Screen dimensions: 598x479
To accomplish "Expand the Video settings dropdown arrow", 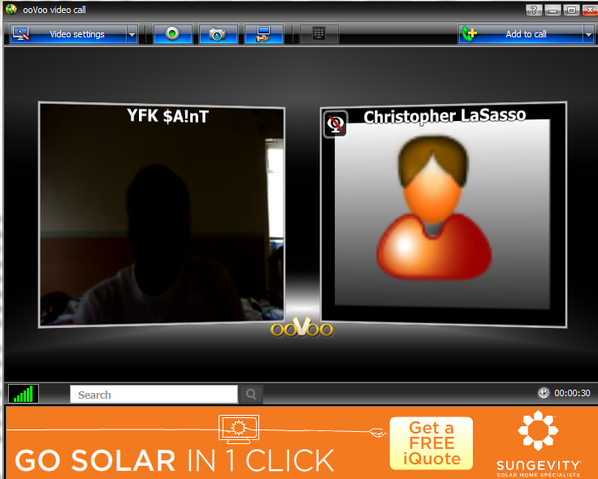I will pos(132,34).
